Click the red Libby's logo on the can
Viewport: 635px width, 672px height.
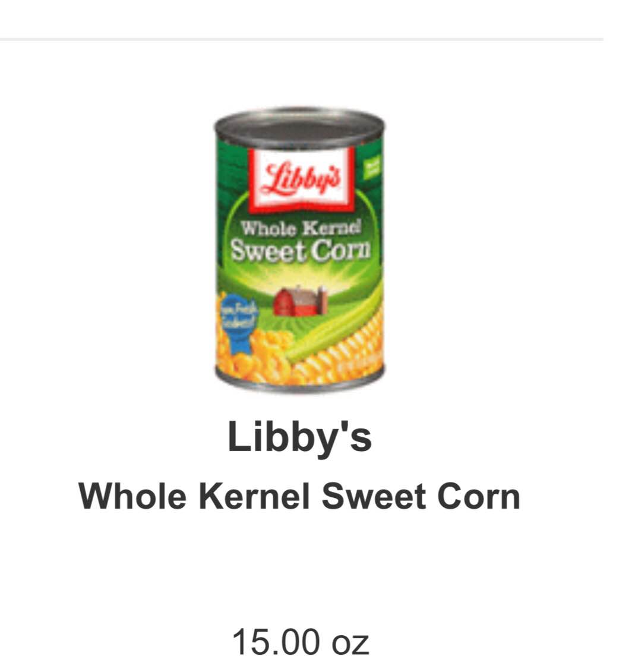click(x=302, y=178)
